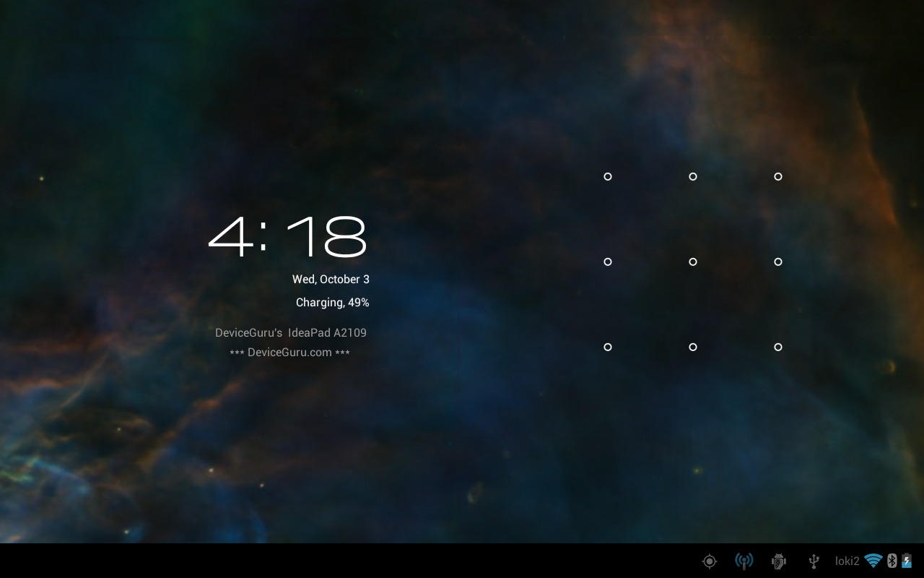
Task: Tap the loki2 network name
Action: pos(847,561)
